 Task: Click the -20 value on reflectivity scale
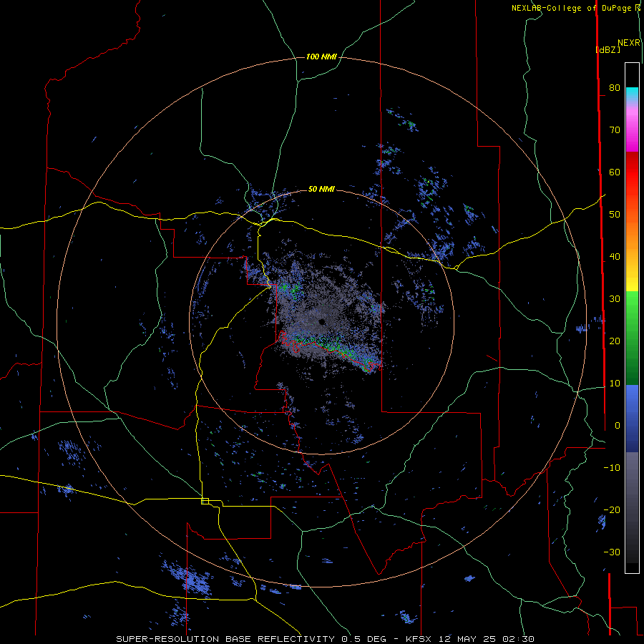pyautogui.click(x=612, y=509)
